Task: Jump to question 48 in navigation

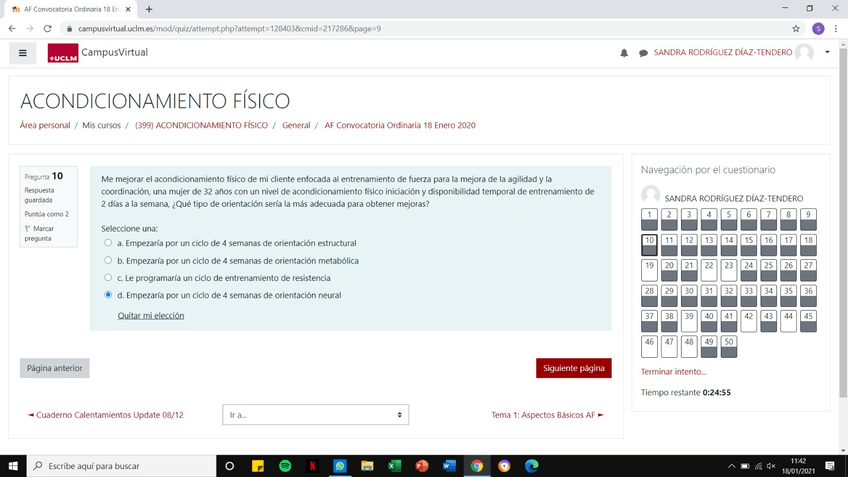Action: pyautogui.click(x=688, y=347)
